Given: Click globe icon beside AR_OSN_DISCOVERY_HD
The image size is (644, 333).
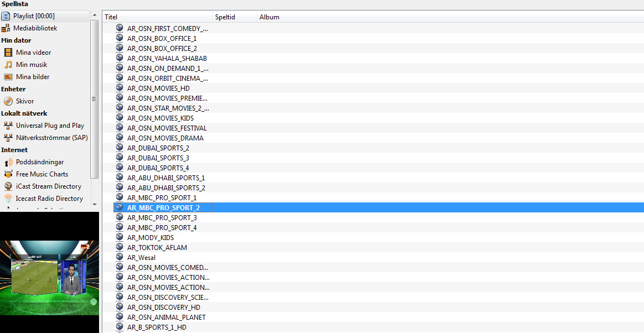Looking at the screenshot, I should (x=120, y=306).
